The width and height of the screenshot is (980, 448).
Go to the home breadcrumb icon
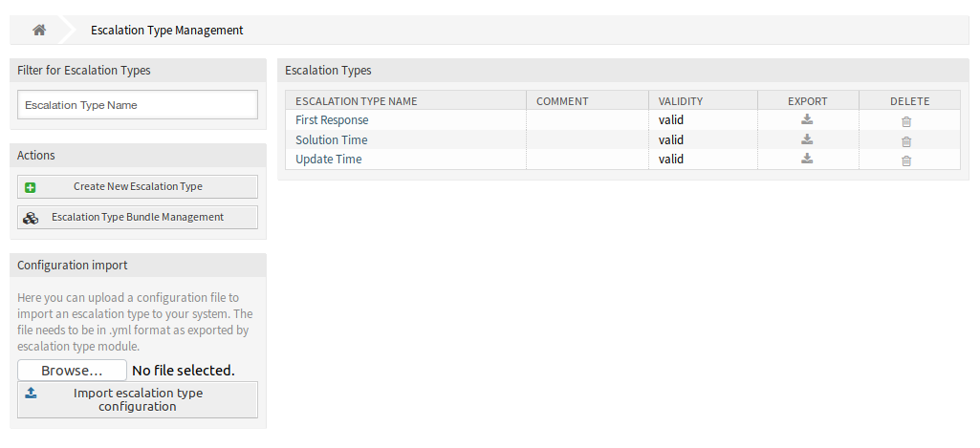[39, 30]
